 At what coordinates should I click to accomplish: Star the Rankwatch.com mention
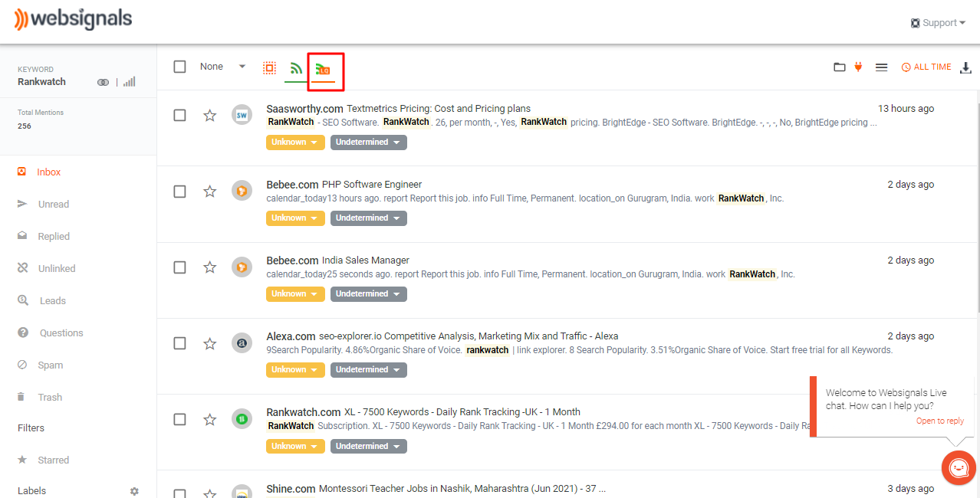209,419
